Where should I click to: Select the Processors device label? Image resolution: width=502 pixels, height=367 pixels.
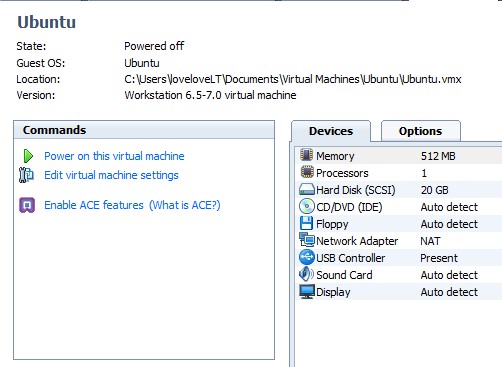[342, 173]
